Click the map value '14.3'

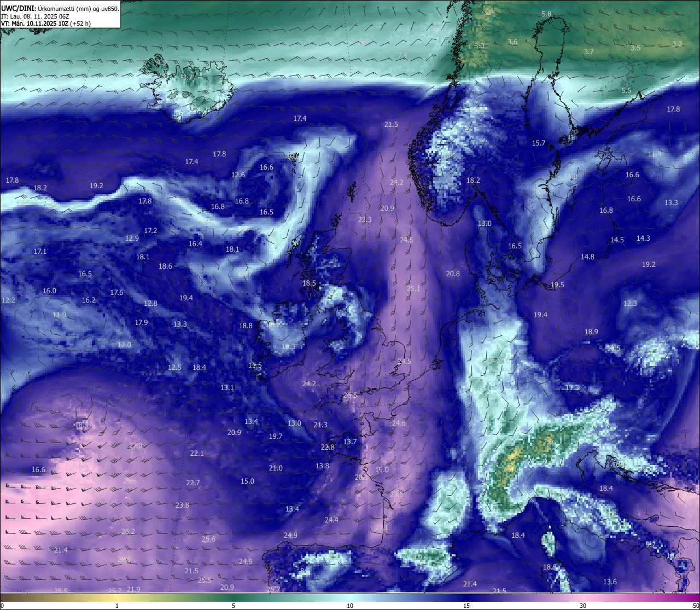tap(643, 239)
